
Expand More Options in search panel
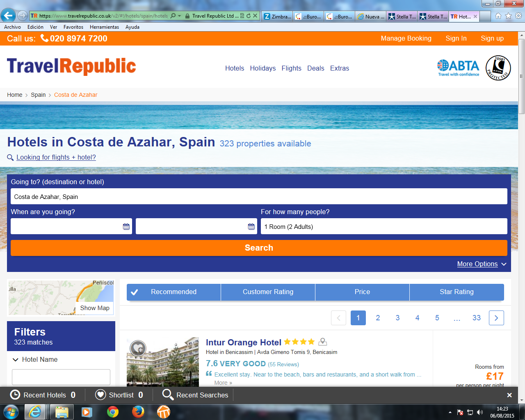482,264
